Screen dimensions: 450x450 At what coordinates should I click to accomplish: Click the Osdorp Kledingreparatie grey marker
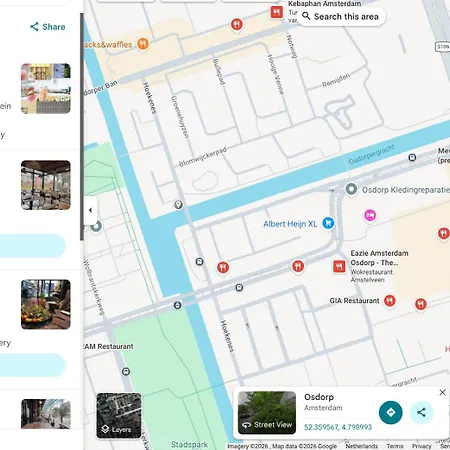click(x=351, y=189)
